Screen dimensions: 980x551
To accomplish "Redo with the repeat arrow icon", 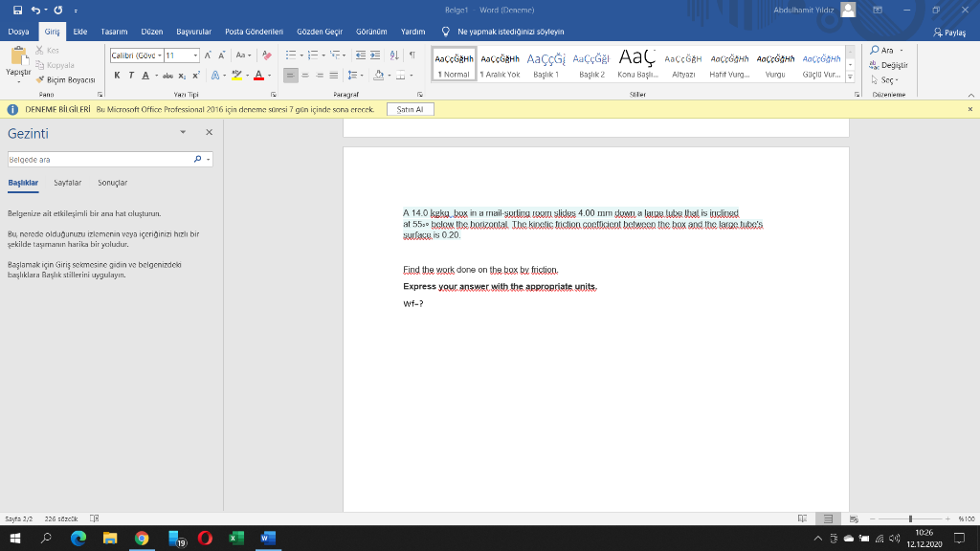I will click(58, 10).
